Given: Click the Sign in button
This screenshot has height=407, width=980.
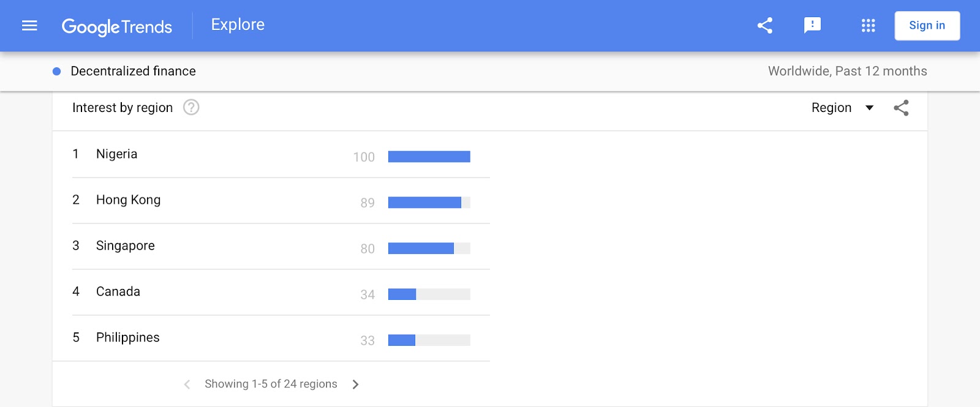Looking at the screenshot, I should coord(927,26).
